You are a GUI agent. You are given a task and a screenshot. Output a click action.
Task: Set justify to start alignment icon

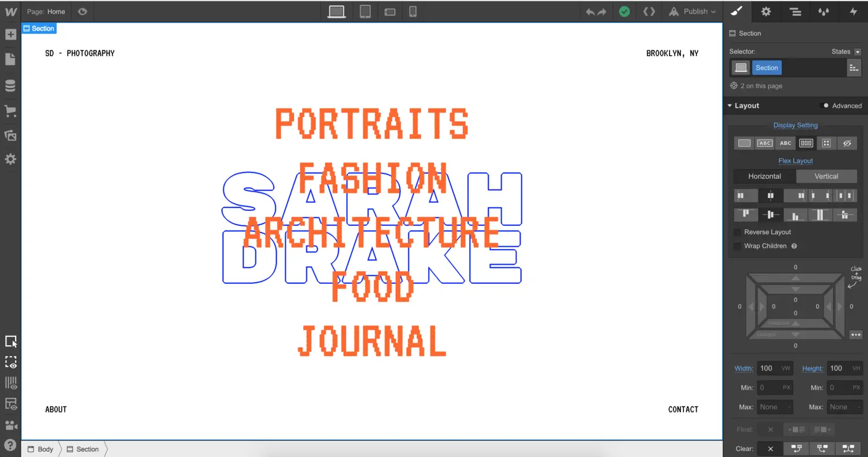[x=746, y=196]
